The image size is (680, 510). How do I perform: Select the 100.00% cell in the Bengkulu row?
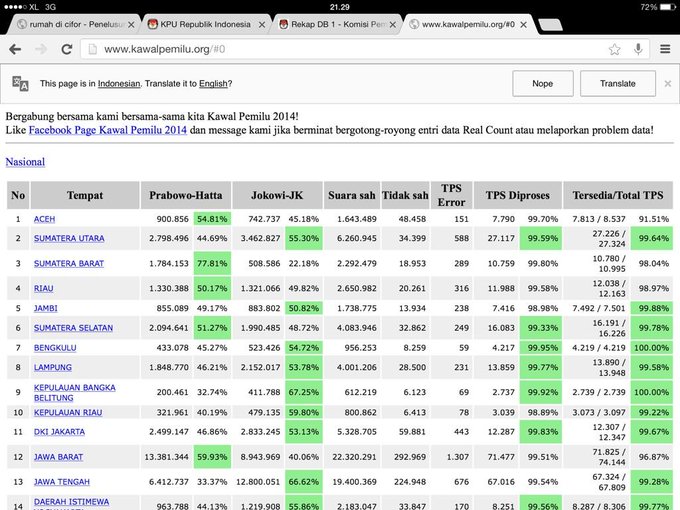(651, 348)
